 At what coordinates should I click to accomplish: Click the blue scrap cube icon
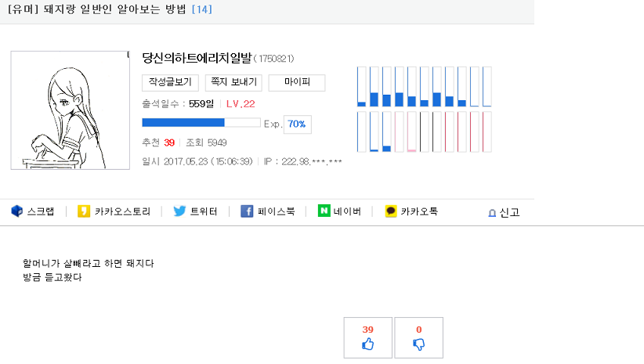pos(16,211)
